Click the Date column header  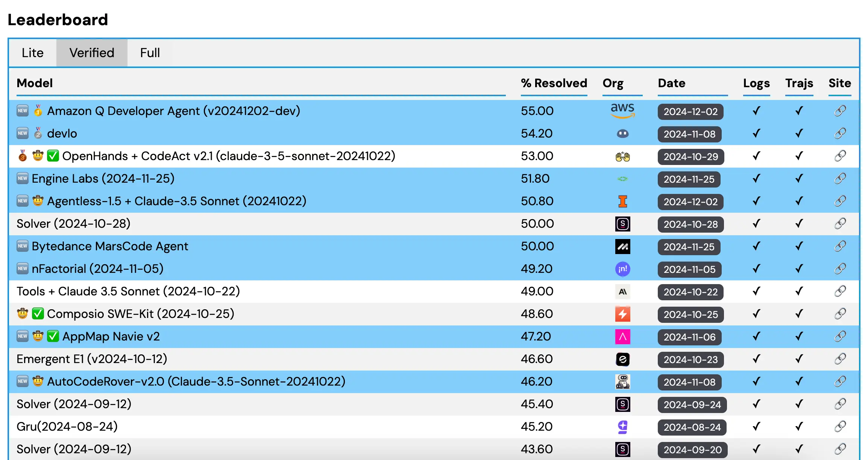(x=671, y=83)
